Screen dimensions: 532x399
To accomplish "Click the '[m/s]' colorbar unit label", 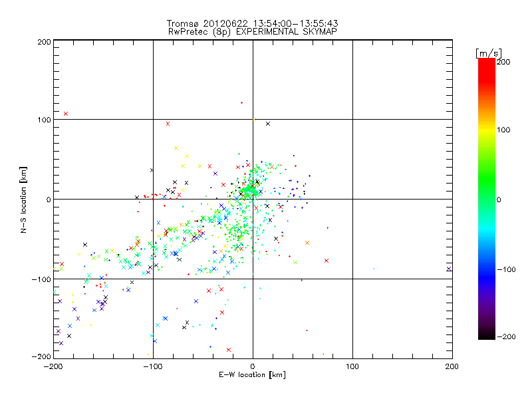I will click(x=489, y=53).
